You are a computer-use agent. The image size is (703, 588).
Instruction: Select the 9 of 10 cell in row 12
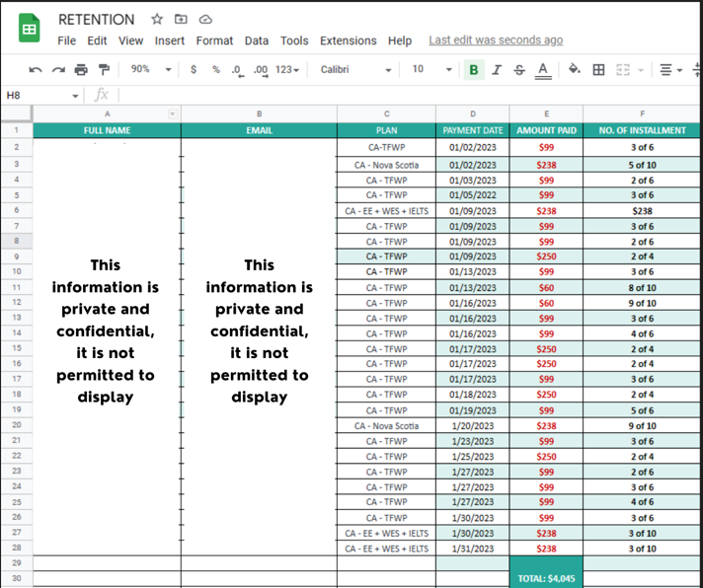click(x=642, y=303)
